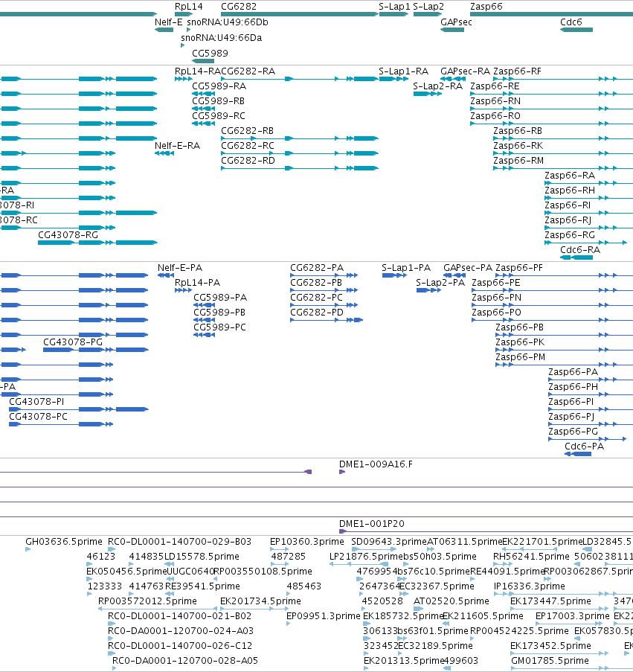Open the snoRNA:U49:66Da gene label
Image resolution: width=633 pixels, height=672 pixels.
click(x=222, y=38)
